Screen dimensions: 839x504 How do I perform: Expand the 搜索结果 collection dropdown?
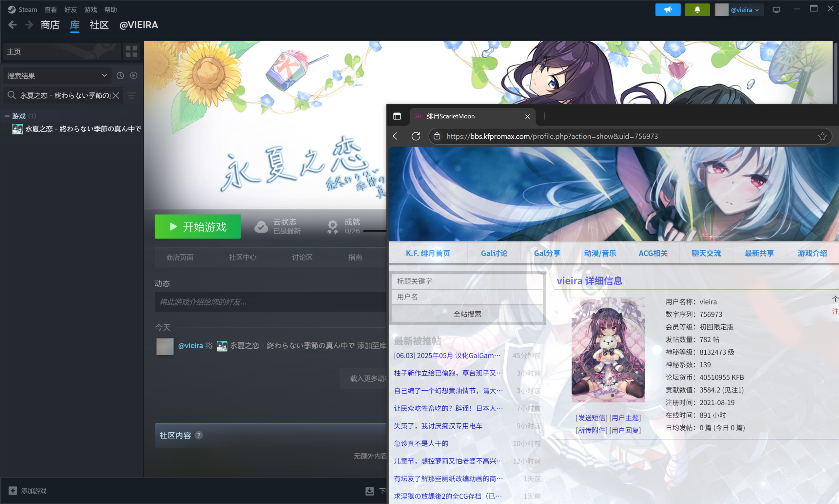click(104, 76)
